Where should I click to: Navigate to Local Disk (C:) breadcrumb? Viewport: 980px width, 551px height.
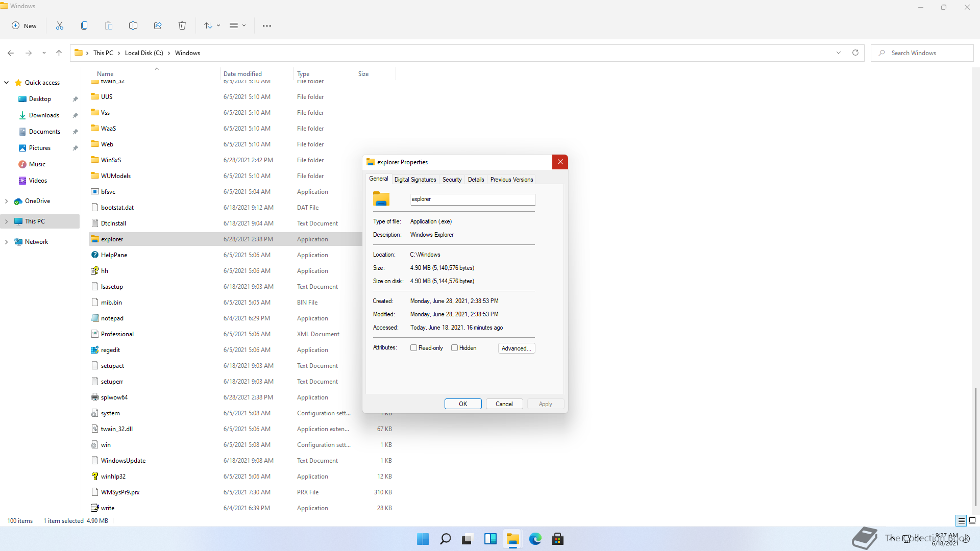tap(144, 53)
